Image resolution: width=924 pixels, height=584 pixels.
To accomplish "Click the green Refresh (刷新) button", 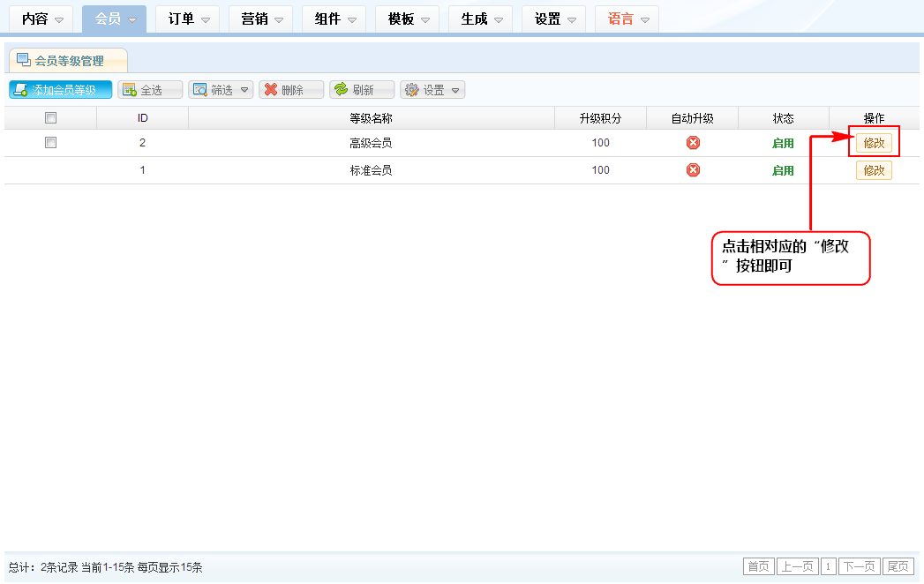I will (362, 90).
